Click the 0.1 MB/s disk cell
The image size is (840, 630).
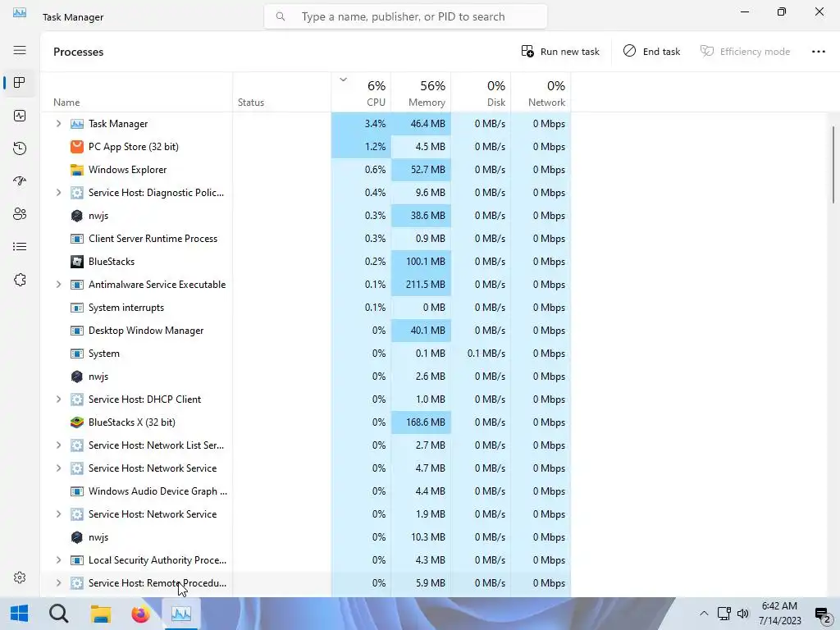[481, 354]
